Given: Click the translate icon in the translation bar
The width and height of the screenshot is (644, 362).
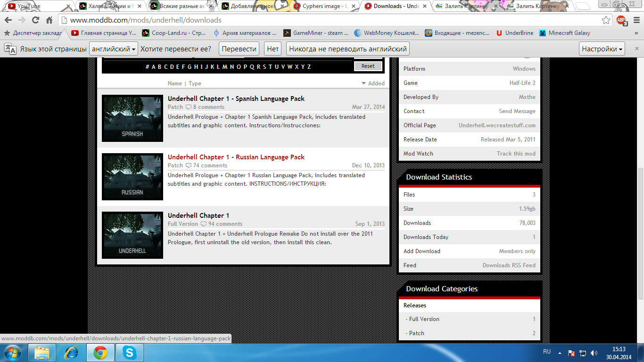Looking at the screenshot, I should pos(10,49).
